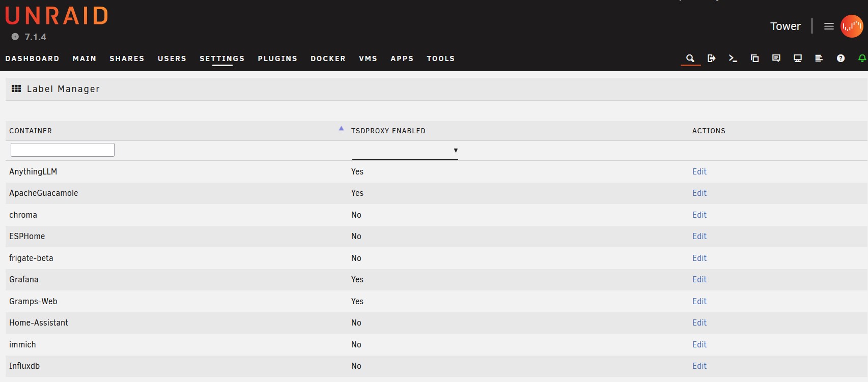Edit labels for immich
The width and height of the screenshot is (868, 382).
[x=699, y=344]
